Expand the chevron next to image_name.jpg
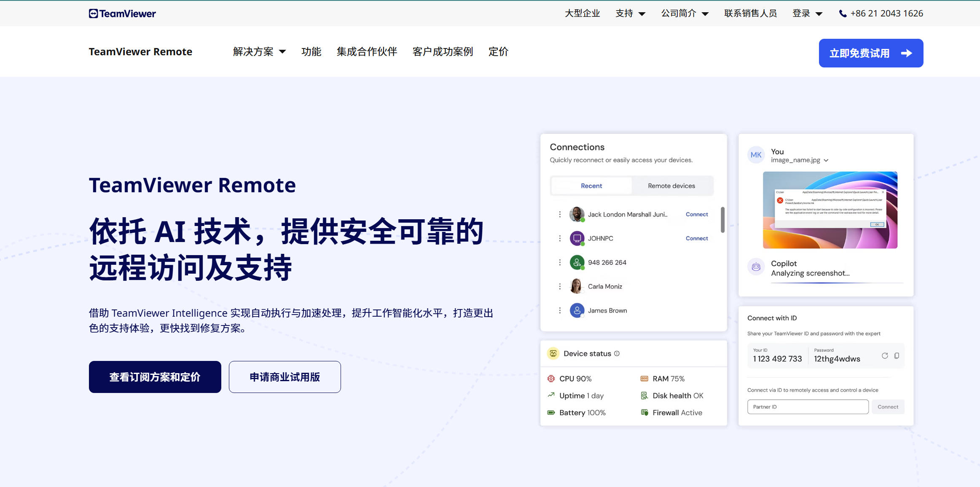The image size is (980, 487). pyautogui.click(x=826, y=160)
